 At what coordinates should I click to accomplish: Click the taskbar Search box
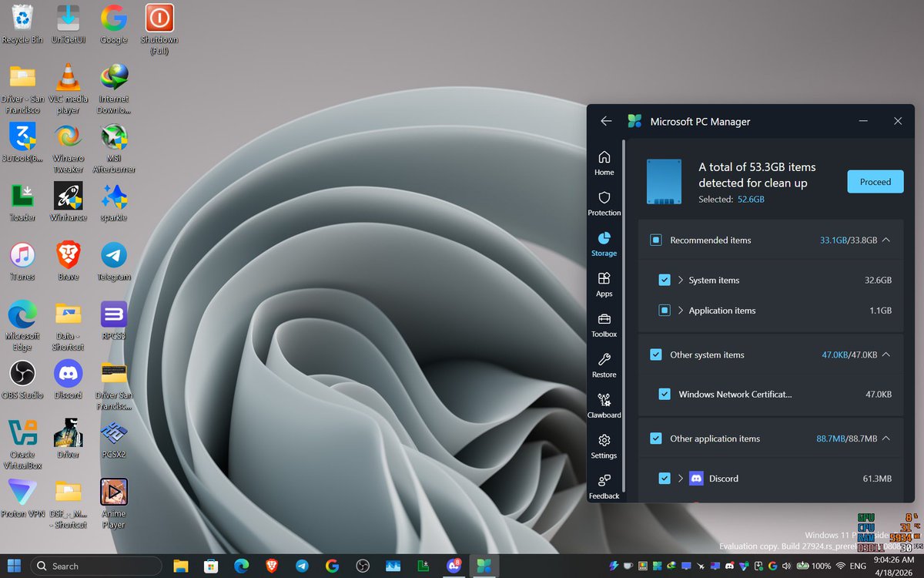coord(96,566)
